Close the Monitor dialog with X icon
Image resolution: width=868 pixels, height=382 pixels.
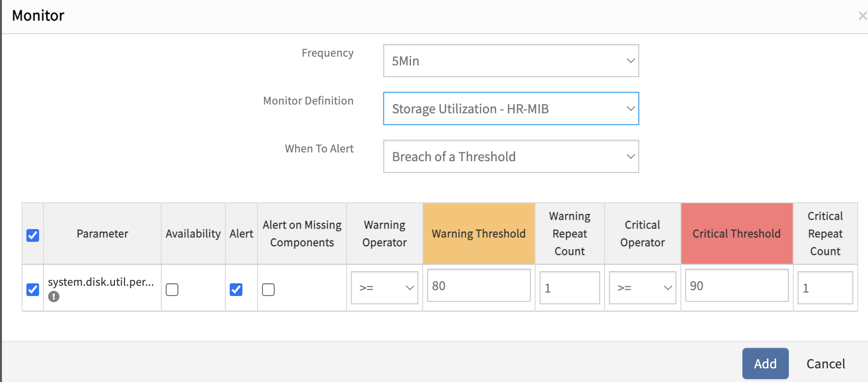(862, 16)
